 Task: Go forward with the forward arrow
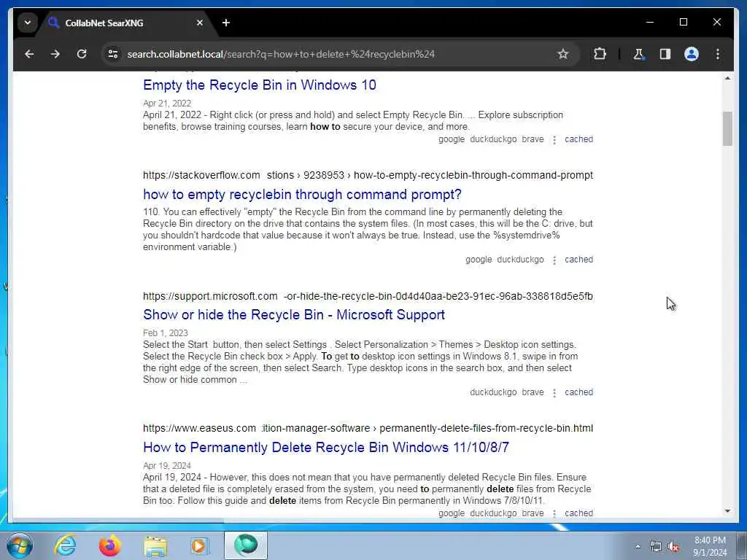coord(55,54)
